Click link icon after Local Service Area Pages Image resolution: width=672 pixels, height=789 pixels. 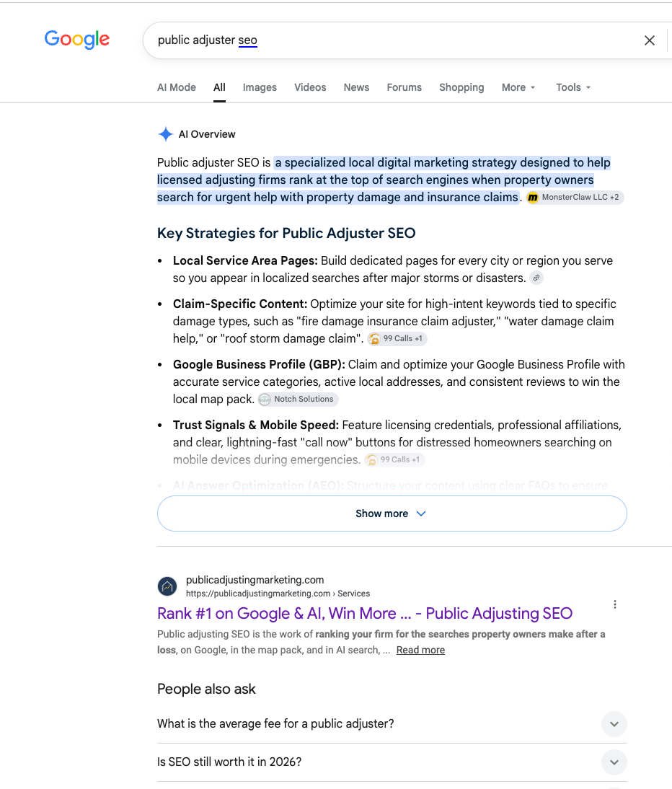click(536, 278)
